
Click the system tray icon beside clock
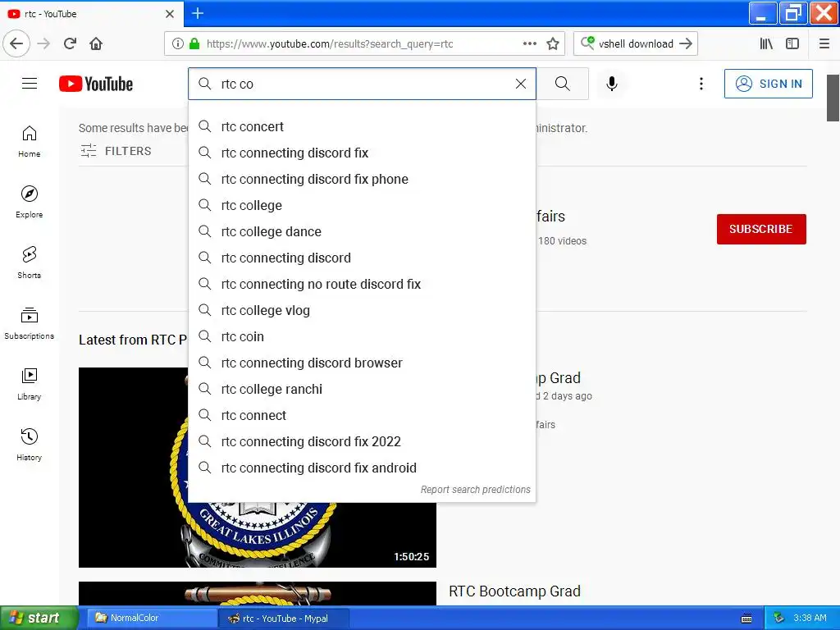coord(779,618)
